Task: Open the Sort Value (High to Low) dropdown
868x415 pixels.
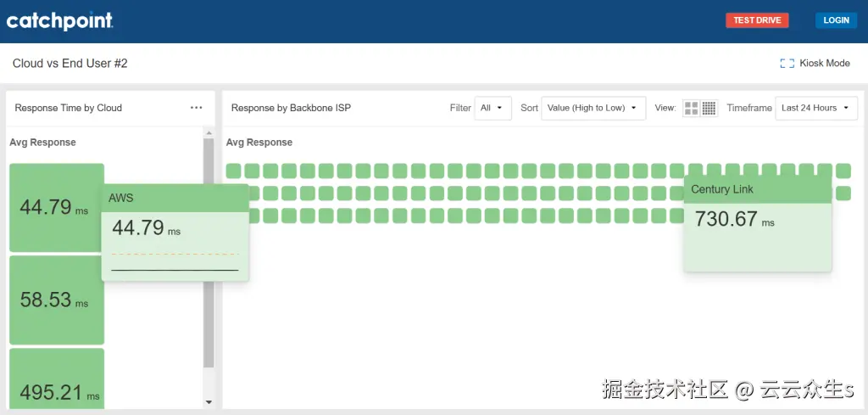Action: tap(593, 108)
